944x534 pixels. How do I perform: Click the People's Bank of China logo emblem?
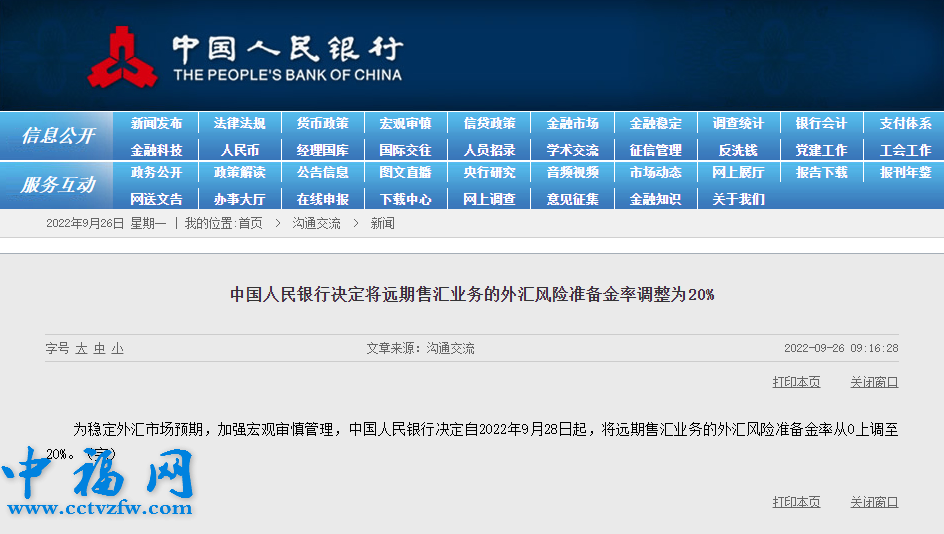(x=122, y=57)
